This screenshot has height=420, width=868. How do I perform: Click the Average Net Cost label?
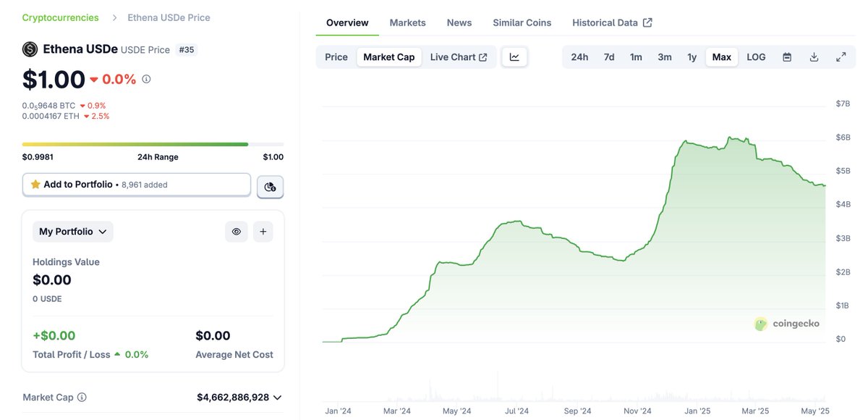point(234,355)
